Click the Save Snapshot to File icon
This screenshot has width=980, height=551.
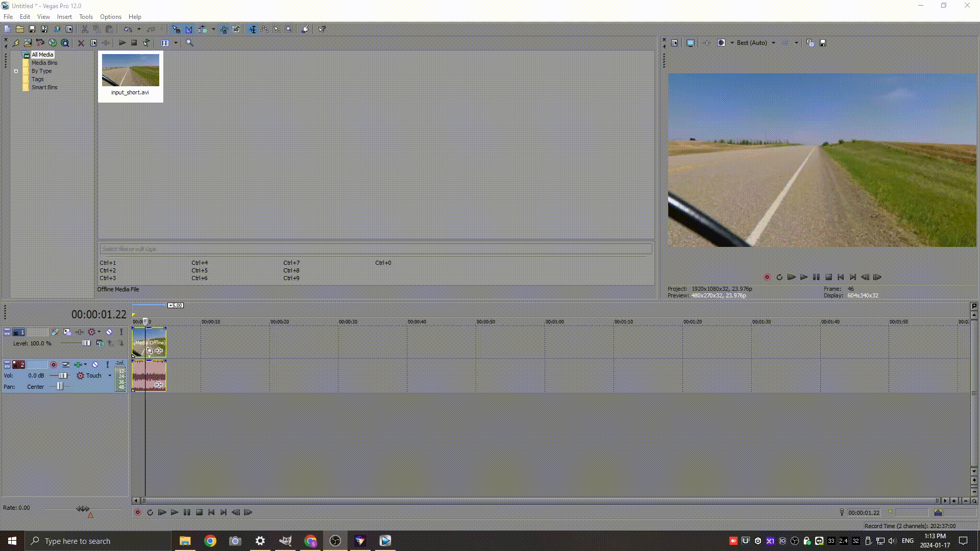pyautogui.click(x=823, y=43)
